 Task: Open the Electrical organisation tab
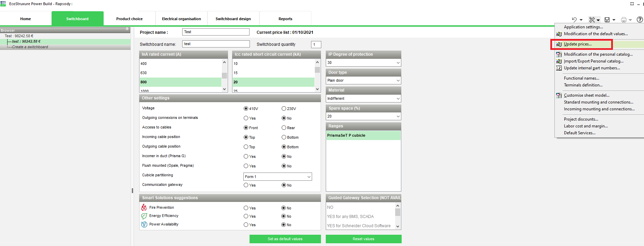point(182,19)
